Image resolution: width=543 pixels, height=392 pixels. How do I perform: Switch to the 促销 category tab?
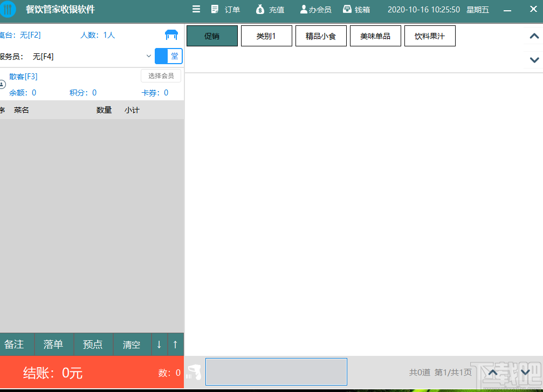pyautogui.click(x=212, y=36)
